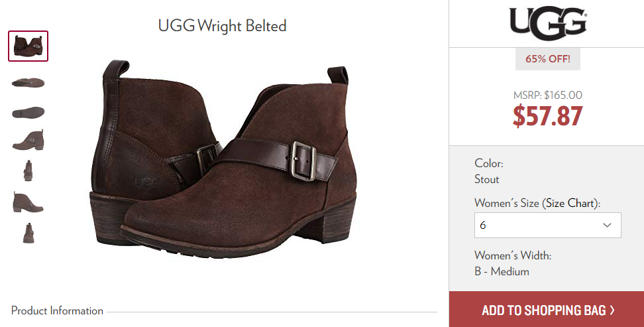644x327 pixels.
Task: Select the highlighted pair-of-boots thumbnail
Action: [28, 46]
